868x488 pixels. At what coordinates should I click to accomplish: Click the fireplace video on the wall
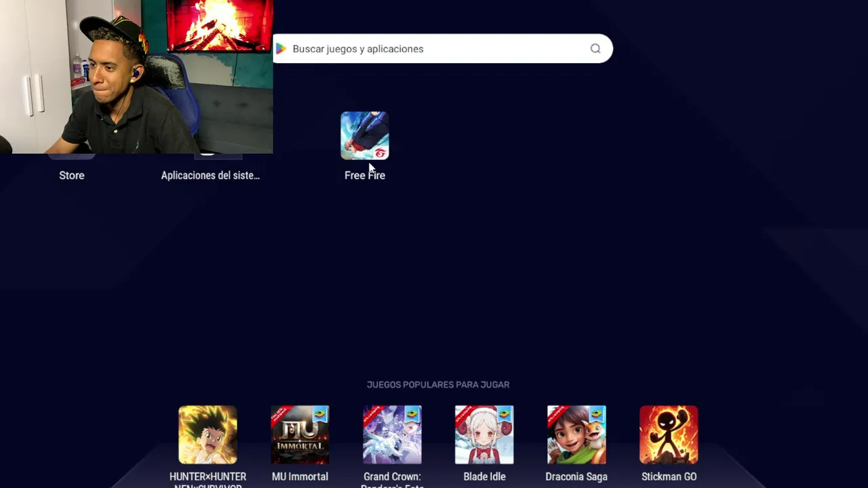pos(219,25)
